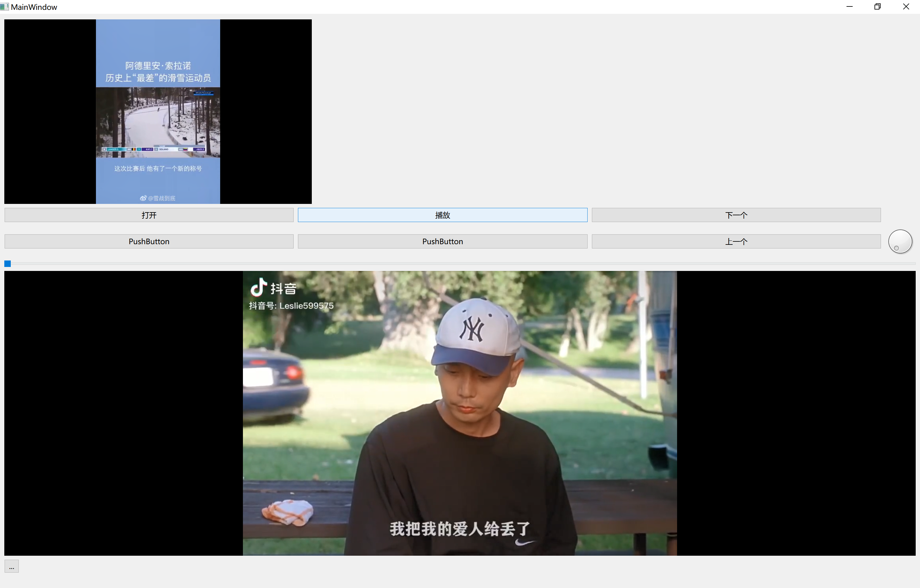Minimize the MainWindow window
The height and width of the screenshot is (588, 920).
pyautogui.click(x=849, y=7)
